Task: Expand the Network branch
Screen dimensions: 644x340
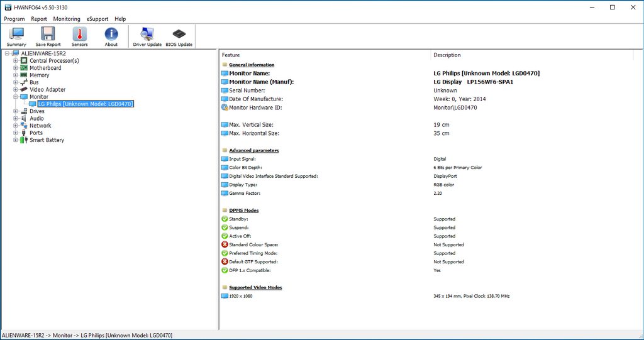Action: pos(16,126)
